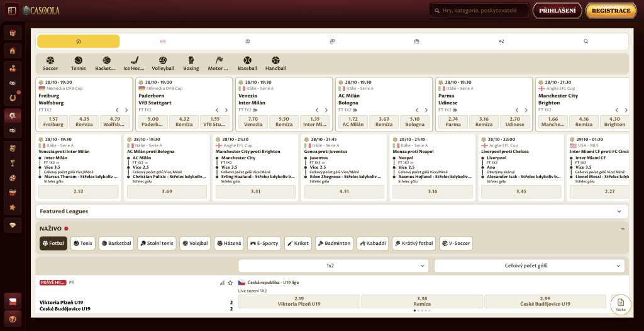Open the Celkový počet gólů dropdown

(x=529, y=266)
